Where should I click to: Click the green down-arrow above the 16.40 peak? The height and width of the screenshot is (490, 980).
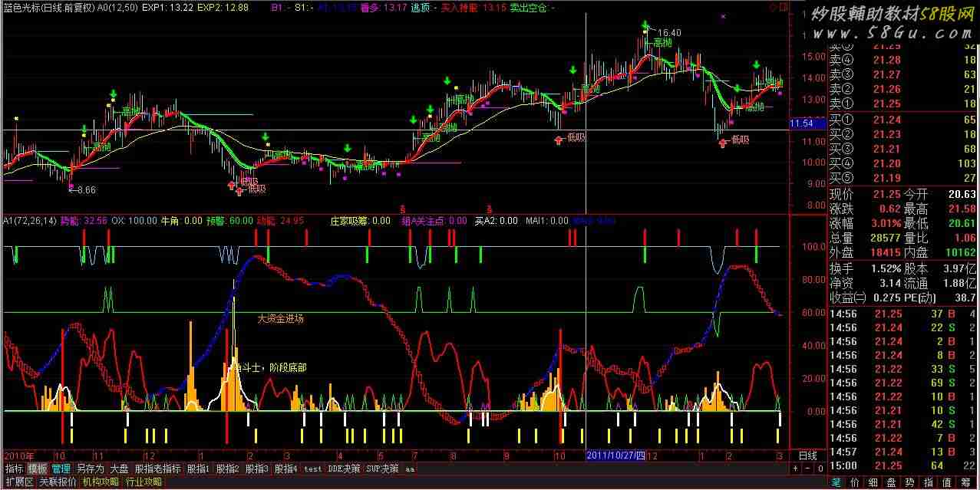point(647,25)
